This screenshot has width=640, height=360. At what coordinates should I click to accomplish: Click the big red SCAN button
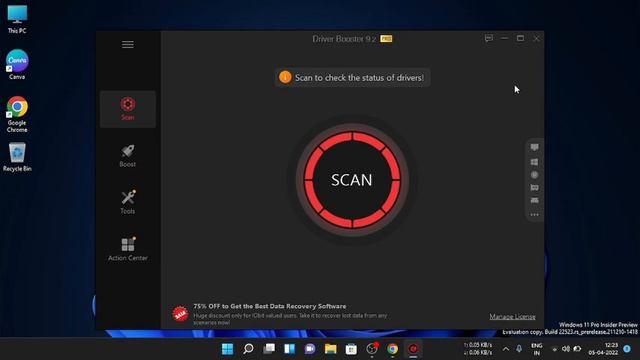point(352,180)
